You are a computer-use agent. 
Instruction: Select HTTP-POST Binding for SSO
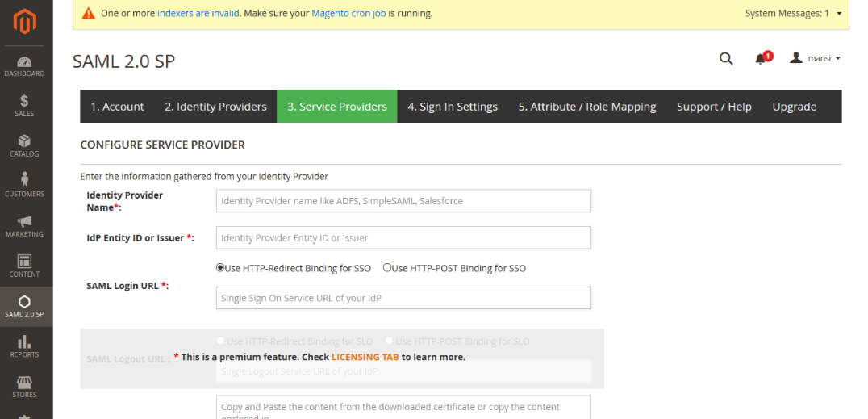pos(387,268)
